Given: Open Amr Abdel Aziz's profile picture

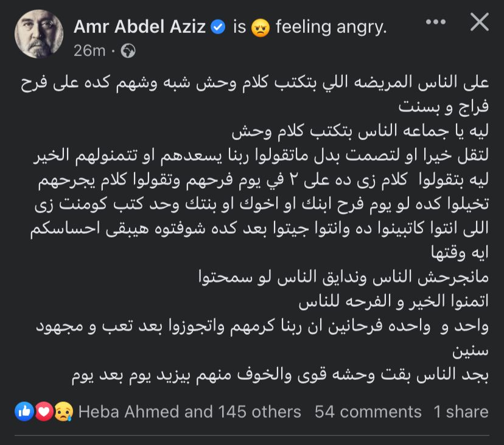Looking at the screenshot, I should pyautogui.click(x=40, y=35).
